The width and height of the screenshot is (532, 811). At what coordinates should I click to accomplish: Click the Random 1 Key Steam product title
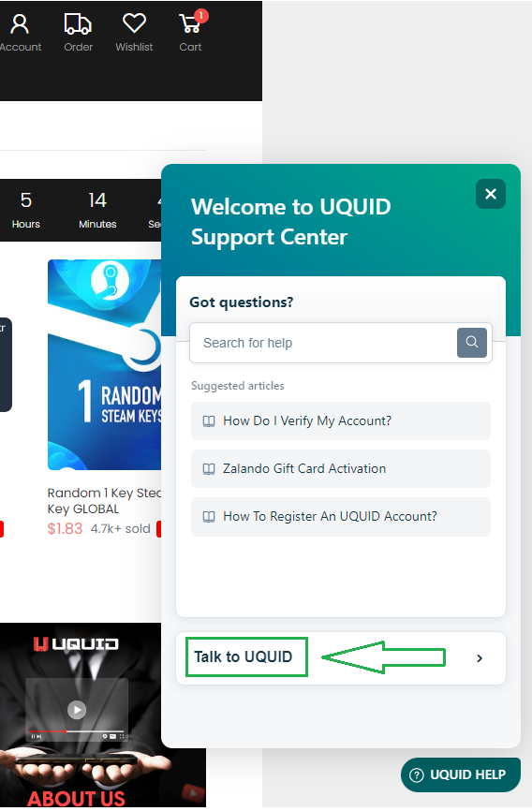(x=104, y=501)
